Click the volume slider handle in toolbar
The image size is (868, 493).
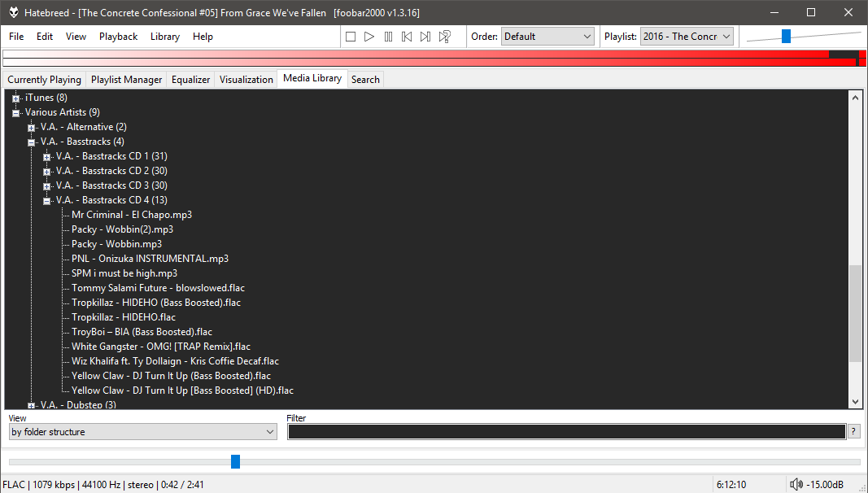(x=786, y=37)
